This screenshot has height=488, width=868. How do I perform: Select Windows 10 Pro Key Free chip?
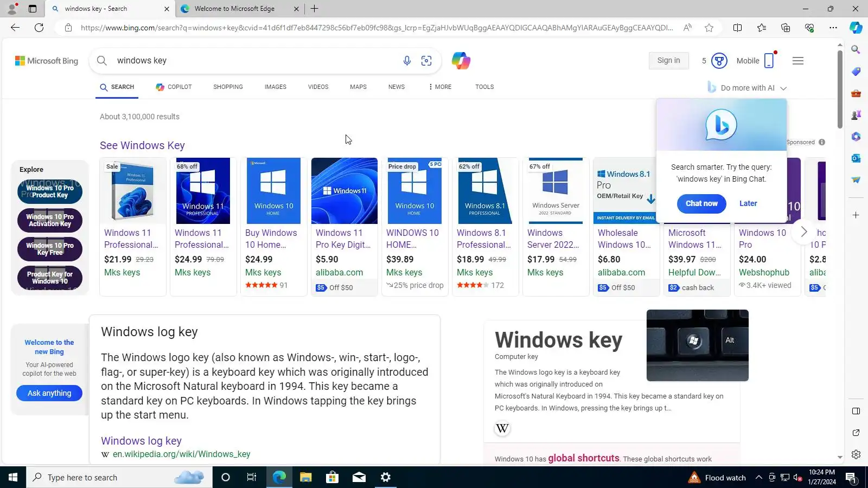50,249
